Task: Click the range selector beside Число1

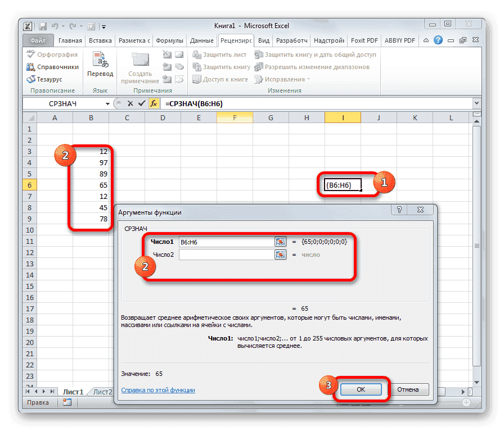Action: (280, 242)
